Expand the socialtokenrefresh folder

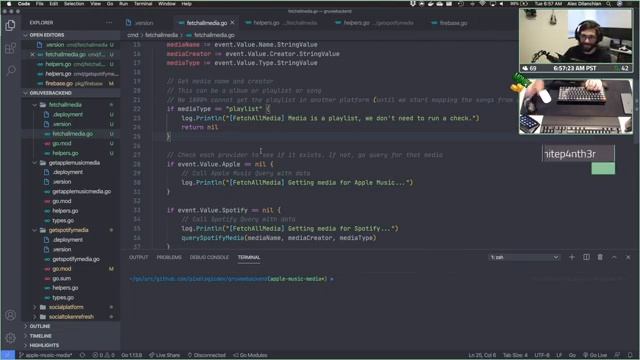(71, 317)
